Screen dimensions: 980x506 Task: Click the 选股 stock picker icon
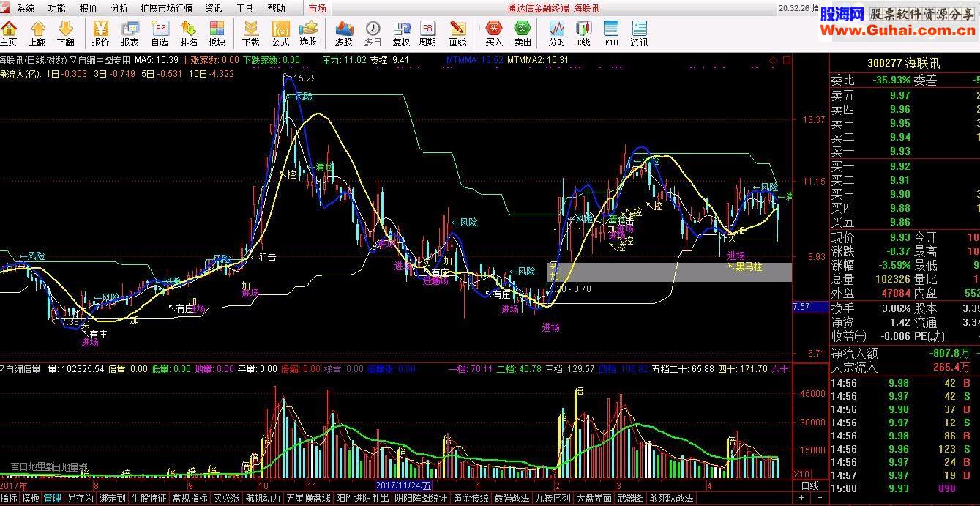pyautogui.click(x=308, y=34)
